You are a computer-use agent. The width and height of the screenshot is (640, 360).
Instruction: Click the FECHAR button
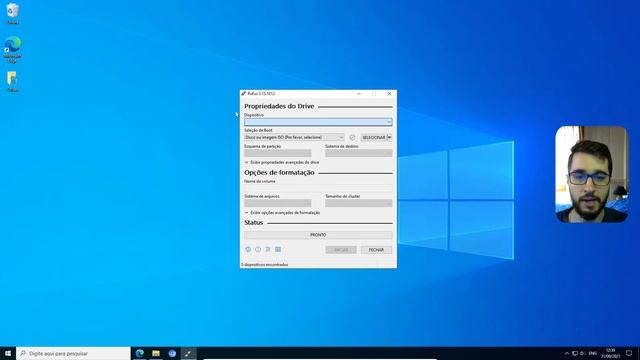tap(376, 250)
